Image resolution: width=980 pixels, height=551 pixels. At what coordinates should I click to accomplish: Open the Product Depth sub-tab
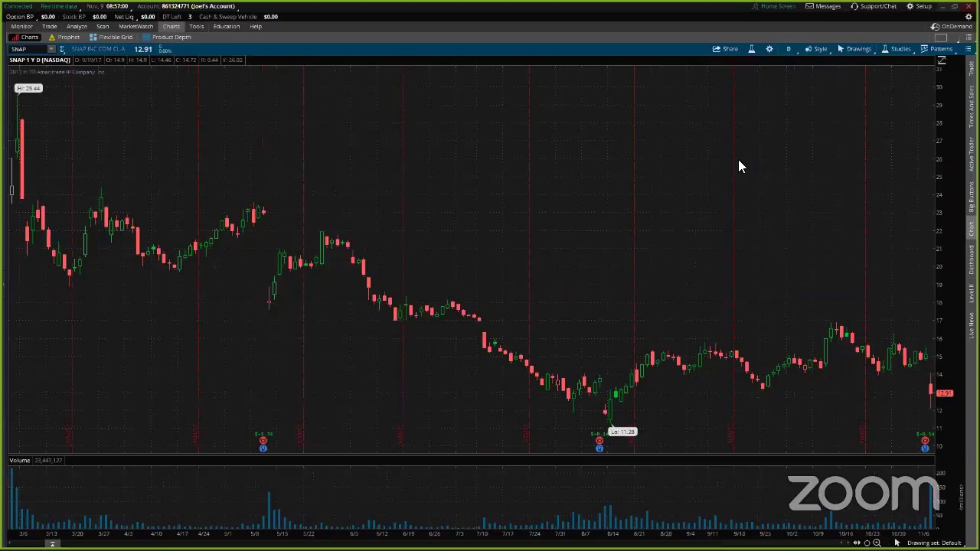(166, 37)
